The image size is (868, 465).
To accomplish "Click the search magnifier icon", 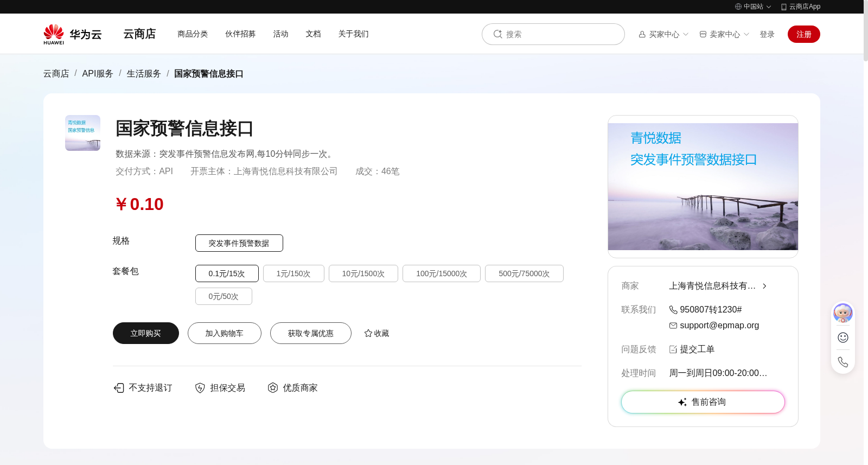I will click(x=497, y=34).
